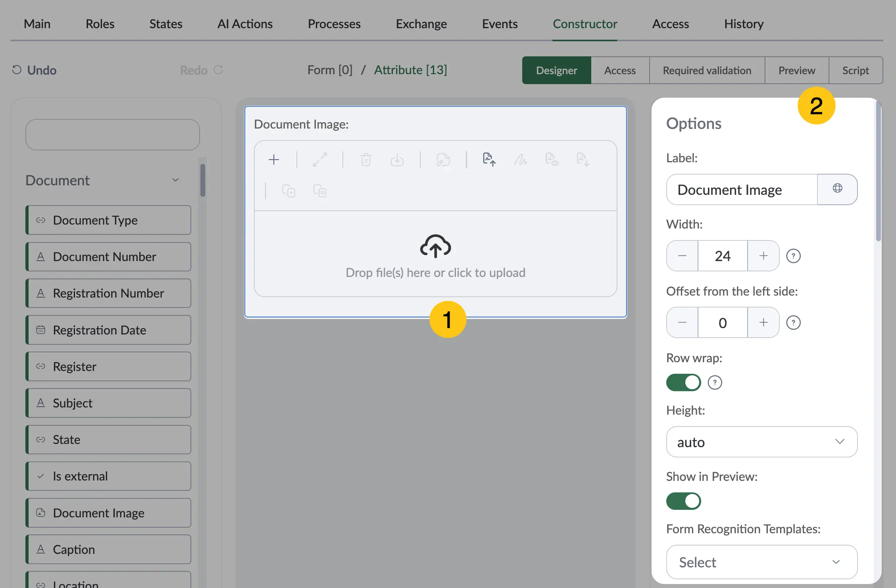Screen dimensions: 896x588
Task: Select the Registration Number attribute item
Action: 108,293
